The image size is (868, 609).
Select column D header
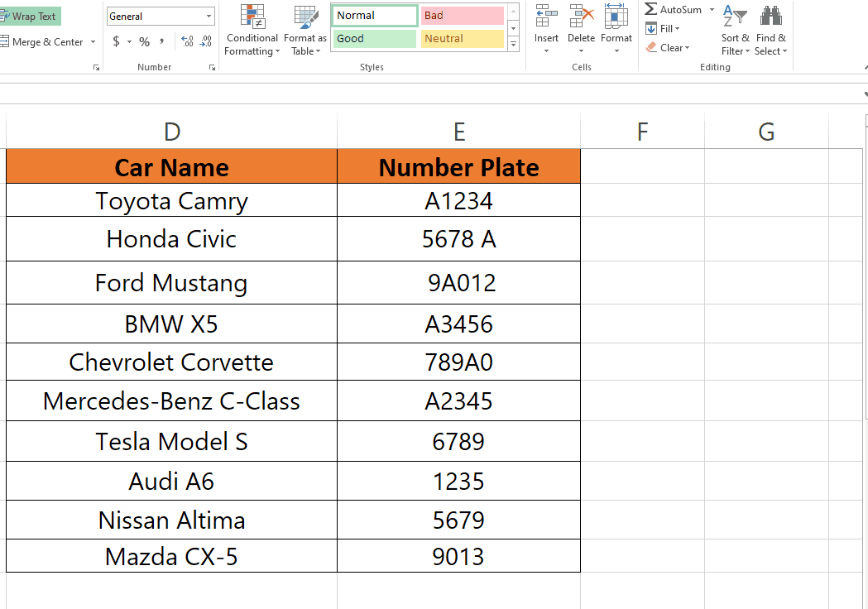pos(171,132)
